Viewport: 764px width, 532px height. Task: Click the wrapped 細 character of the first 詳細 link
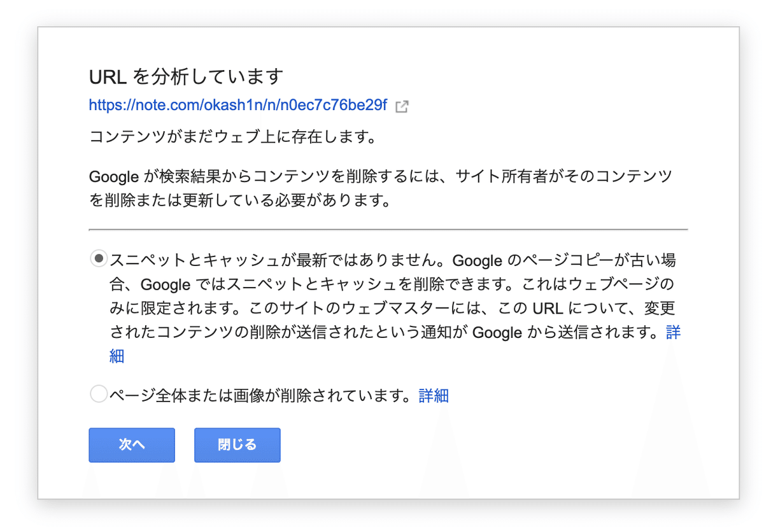(117, 356)
